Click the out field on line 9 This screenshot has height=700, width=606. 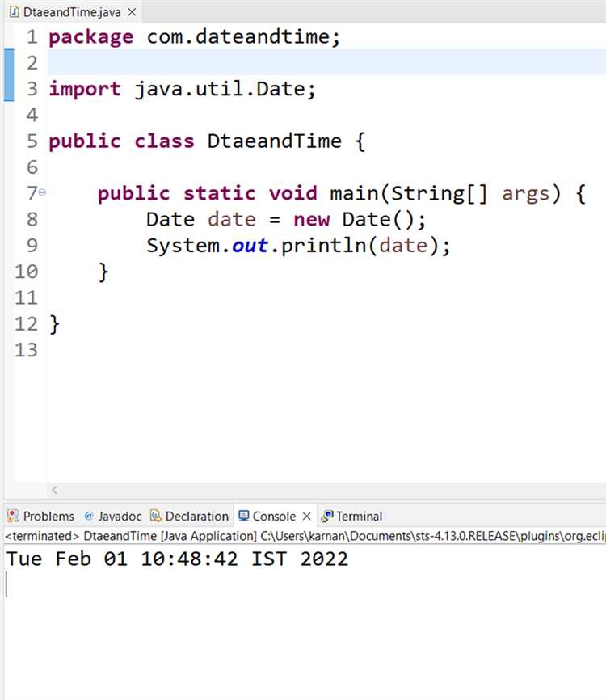click(250, 246)
